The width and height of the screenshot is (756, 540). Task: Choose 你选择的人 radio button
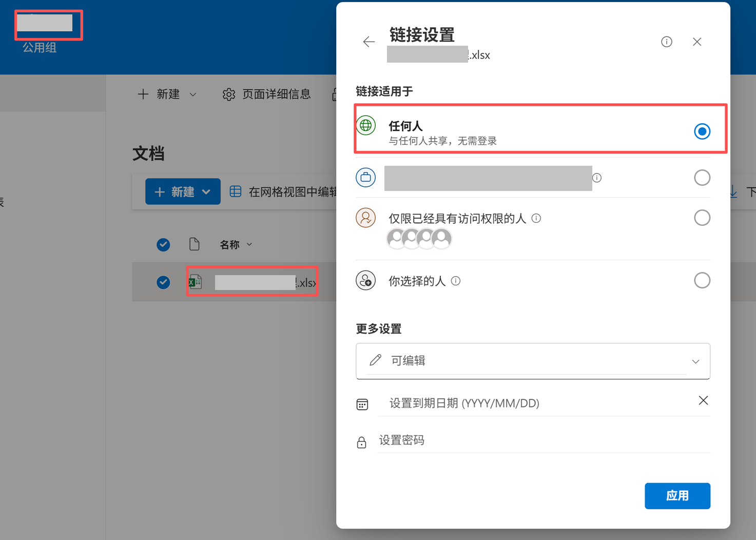[702, 280]
